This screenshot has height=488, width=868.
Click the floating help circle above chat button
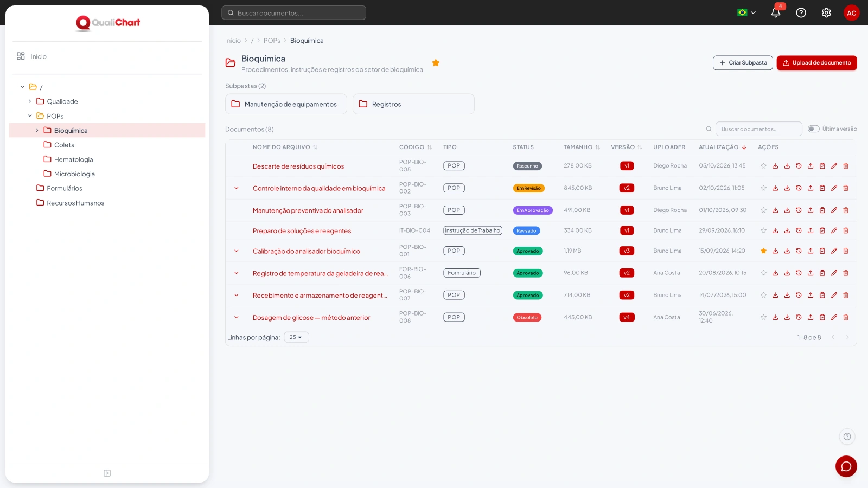pyautogui.click(x=847, y=436)
